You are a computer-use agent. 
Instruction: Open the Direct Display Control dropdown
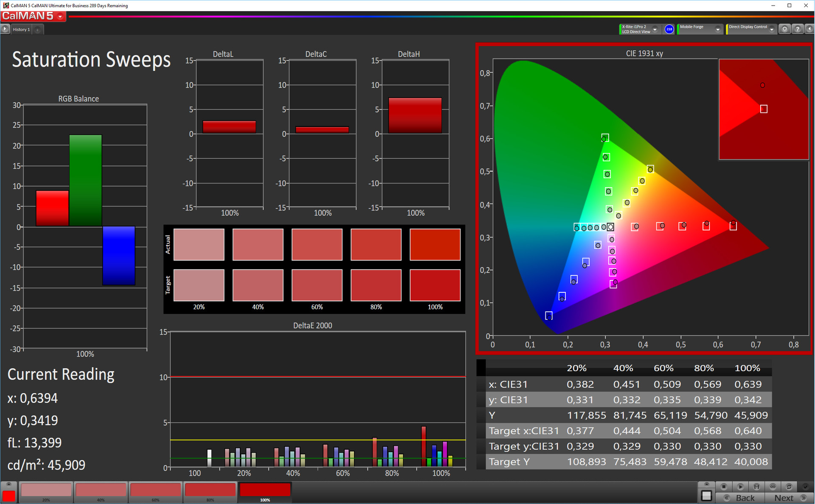(x=772, y=29)
